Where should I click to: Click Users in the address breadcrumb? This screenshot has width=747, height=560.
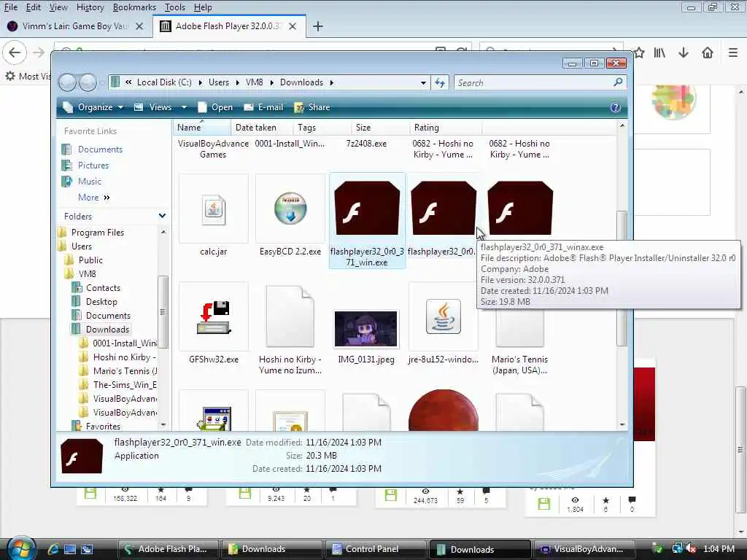219,82
